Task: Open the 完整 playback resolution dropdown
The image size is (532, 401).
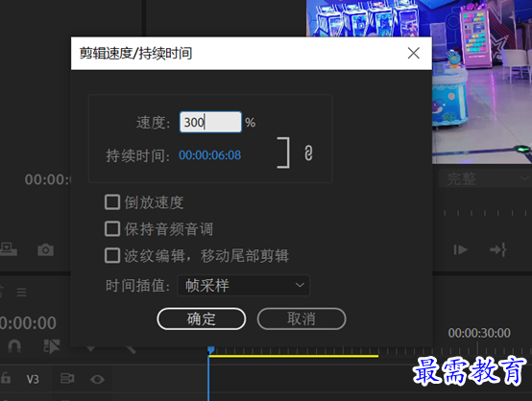Action: point(485,178)
